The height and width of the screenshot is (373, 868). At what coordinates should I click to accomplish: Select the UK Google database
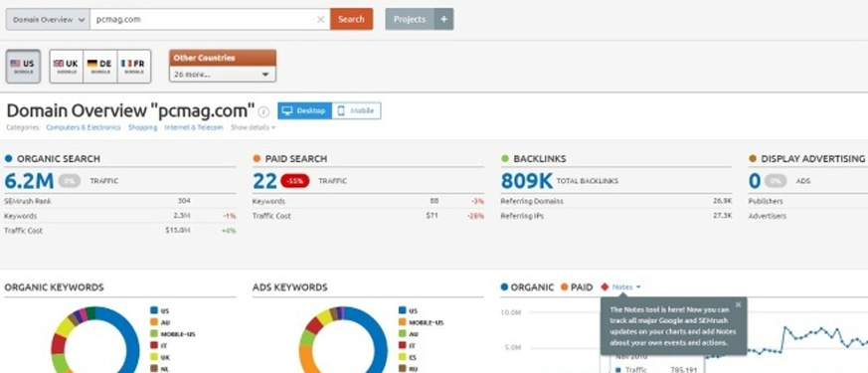point(66,67)
